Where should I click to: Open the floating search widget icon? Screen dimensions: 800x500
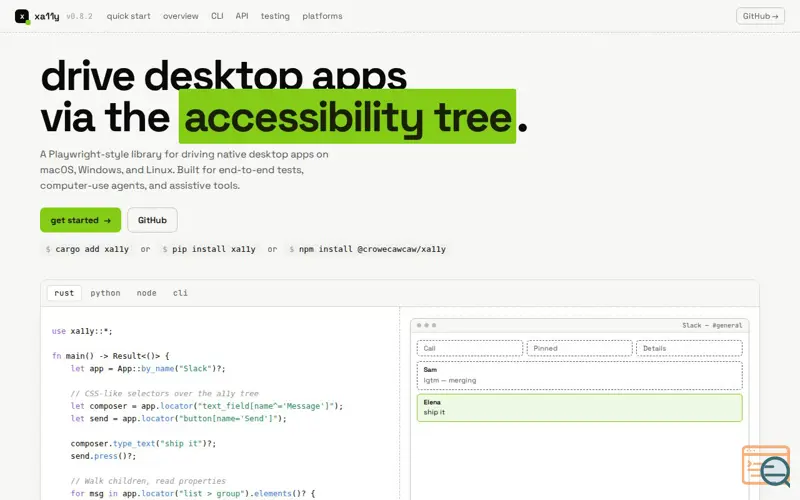(766, 466)
